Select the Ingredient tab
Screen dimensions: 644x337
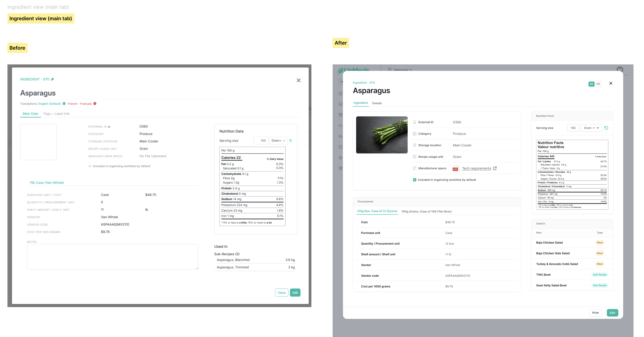click(x=361, y=103)
